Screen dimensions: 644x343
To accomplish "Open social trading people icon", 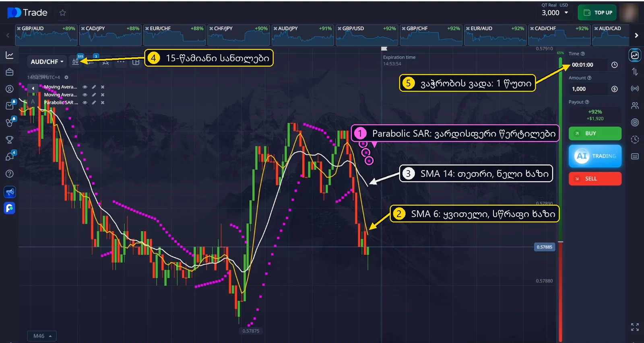I will (635, 105).
